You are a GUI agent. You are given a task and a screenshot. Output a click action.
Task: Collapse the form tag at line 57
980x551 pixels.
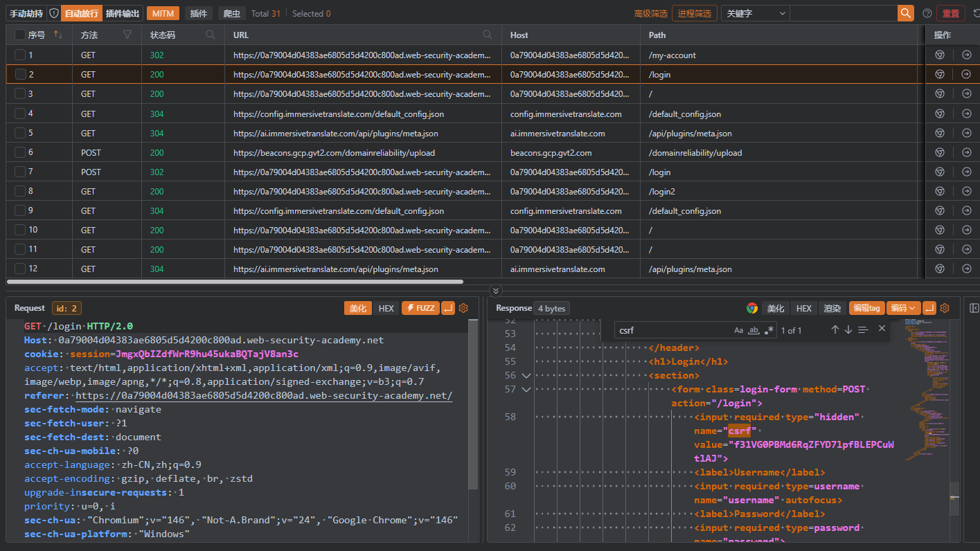click(x=526, y=390)
